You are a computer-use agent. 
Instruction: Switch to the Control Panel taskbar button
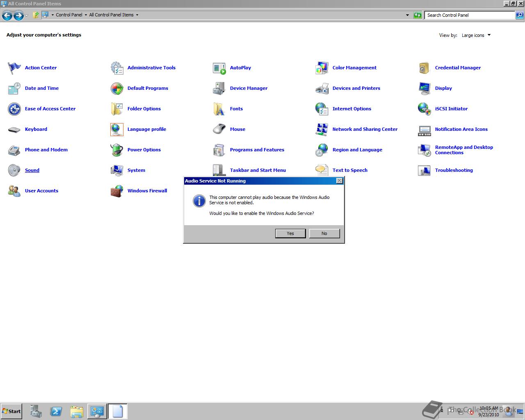pyautogui.click(x=97, y=411)
